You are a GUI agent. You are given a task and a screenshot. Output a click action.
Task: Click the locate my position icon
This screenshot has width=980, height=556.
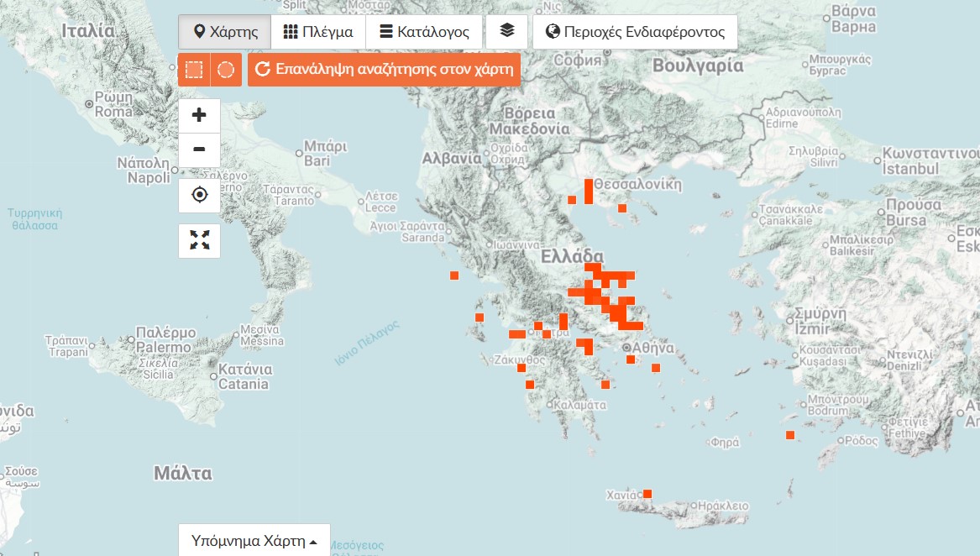(x=199, y=196)
